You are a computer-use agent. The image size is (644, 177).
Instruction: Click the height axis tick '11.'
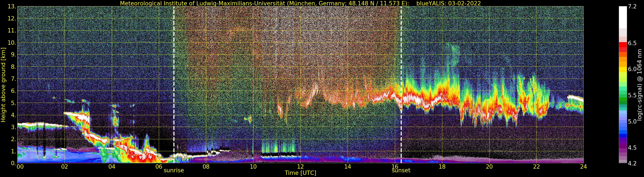coord(12,31)
